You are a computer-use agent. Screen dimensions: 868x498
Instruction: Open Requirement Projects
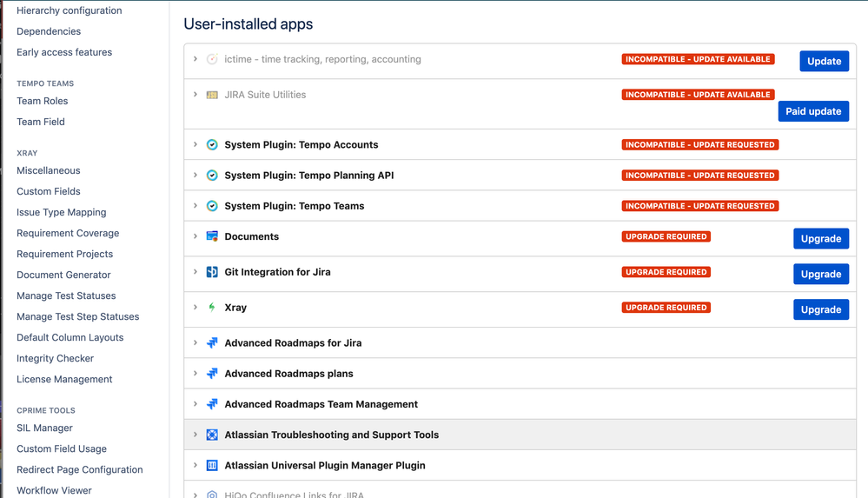tap(65, 255)
